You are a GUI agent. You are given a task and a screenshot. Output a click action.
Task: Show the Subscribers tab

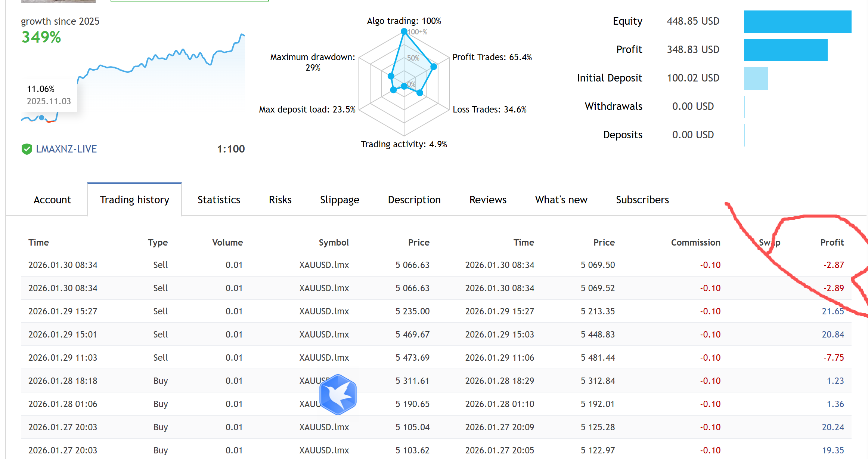click(x=642, y=200)
